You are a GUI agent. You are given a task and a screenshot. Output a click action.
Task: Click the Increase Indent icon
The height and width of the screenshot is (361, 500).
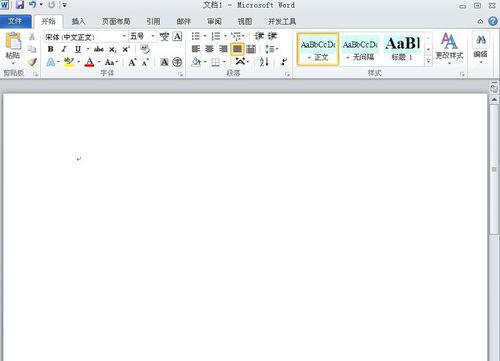272,36
